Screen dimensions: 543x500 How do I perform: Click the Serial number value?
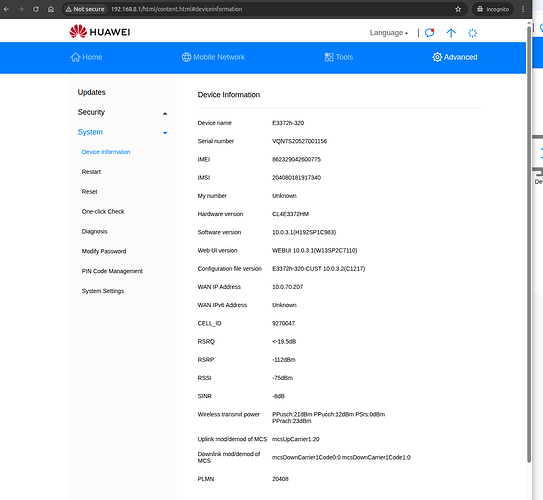(300, 141)
